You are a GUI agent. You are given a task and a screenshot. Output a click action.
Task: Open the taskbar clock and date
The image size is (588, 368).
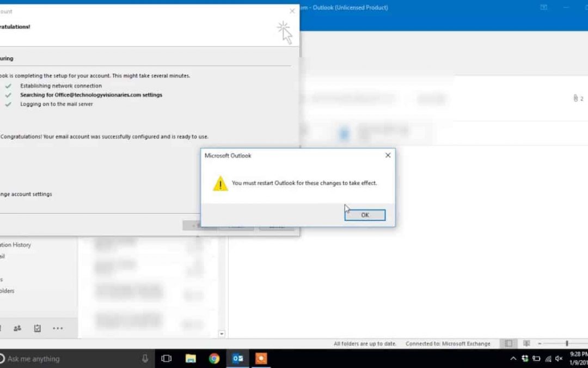tap(579, 359)
